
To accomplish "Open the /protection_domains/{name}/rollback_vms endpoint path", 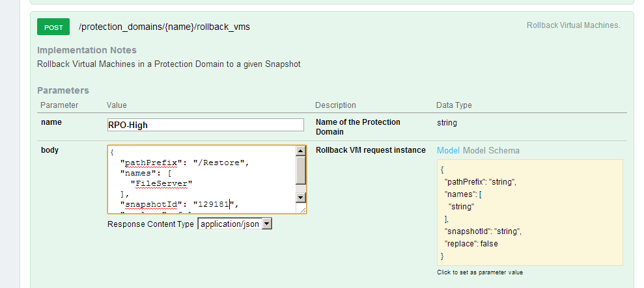I will (x=164, y=27).
